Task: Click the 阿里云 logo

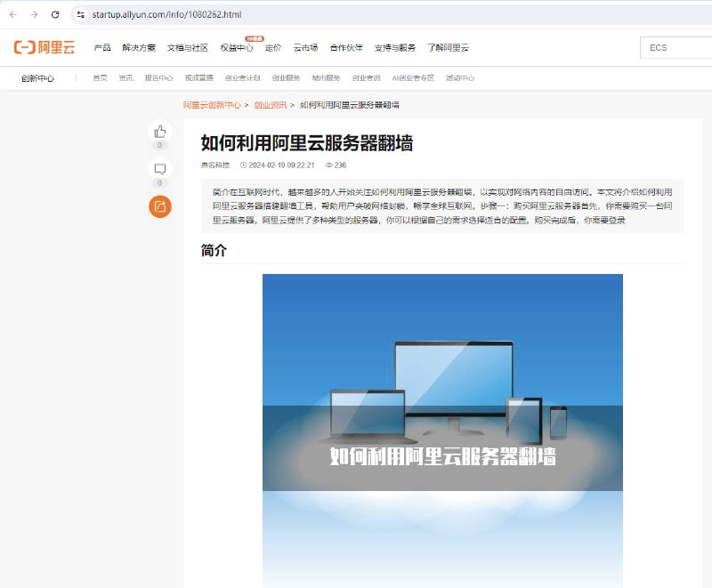Action: (44, 47)
